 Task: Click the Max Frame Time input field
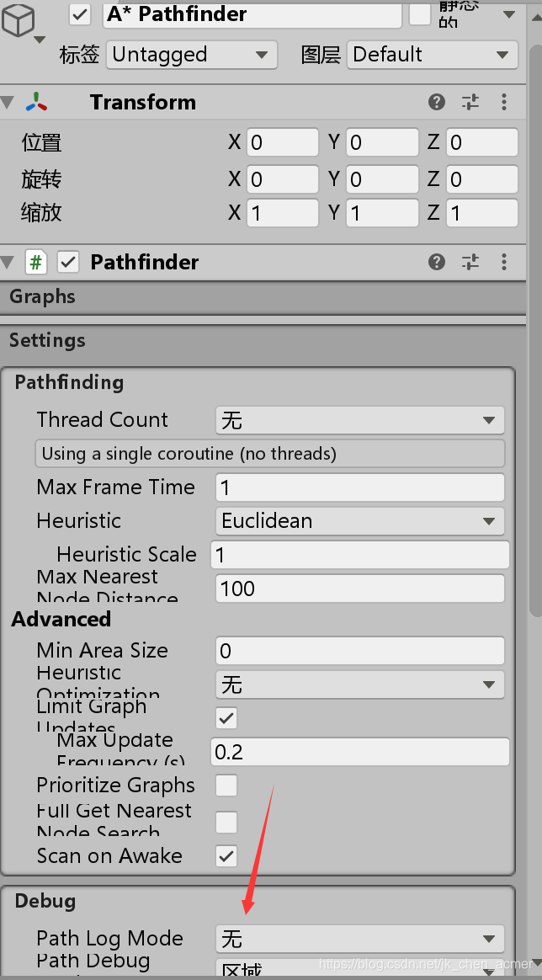click(359, 487)
